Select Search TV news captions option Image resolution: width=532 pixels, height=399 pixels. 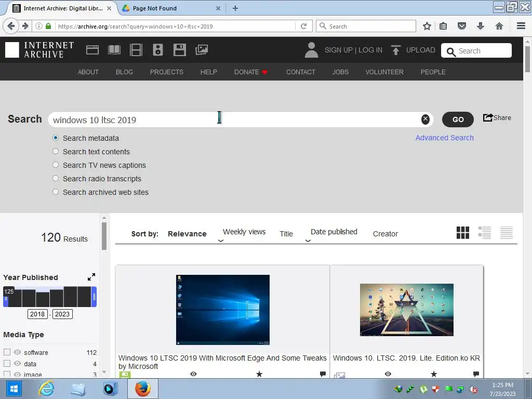click(56, 165)
